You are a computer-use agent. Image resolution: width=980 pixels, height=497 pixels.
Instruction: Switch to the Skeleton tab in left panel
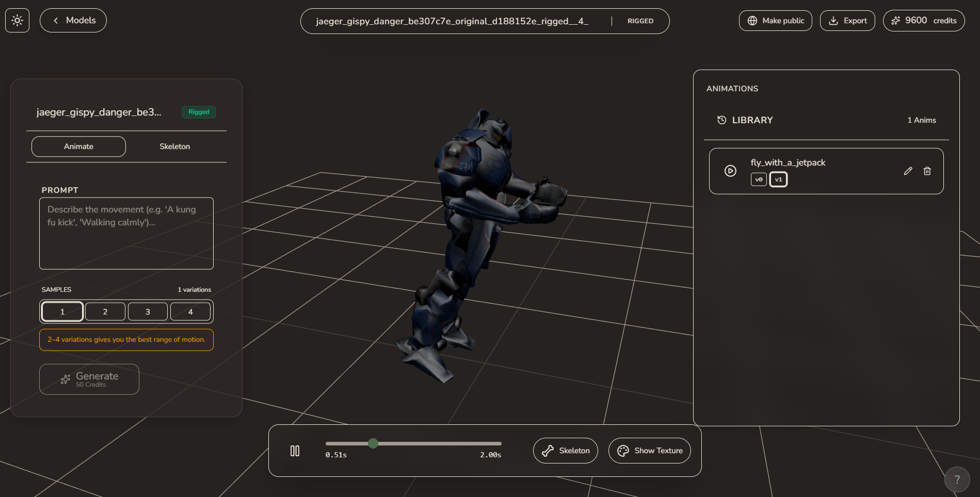tap(174, 146)
